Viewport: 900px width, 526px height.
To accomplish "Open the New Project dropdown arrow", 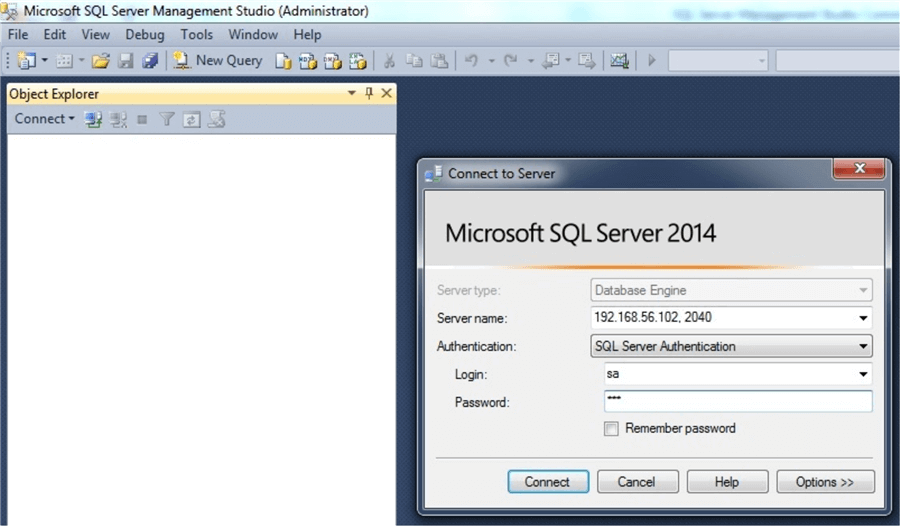I will (x=44, y=60).
